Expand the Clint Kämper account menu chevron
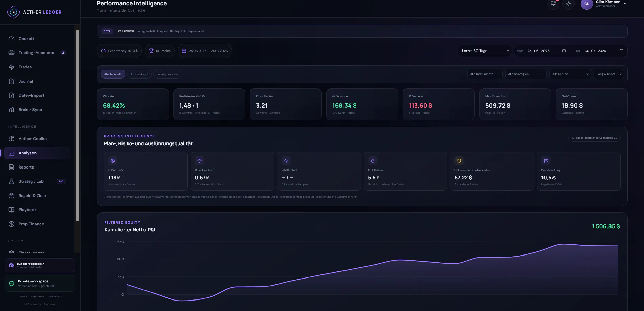Viewport: 644px width, 311px height. [x=625, y=4]
